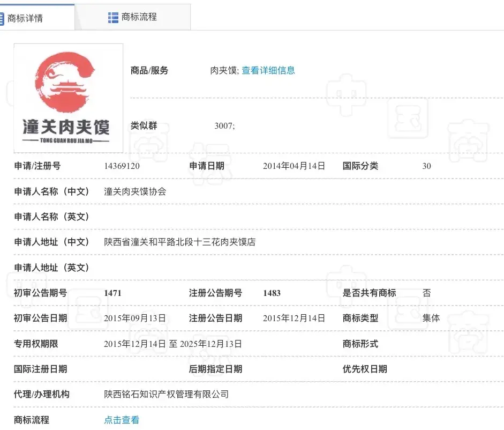
Task: Follow the 查看详细信息 link
Action: (x=268, y=70)
